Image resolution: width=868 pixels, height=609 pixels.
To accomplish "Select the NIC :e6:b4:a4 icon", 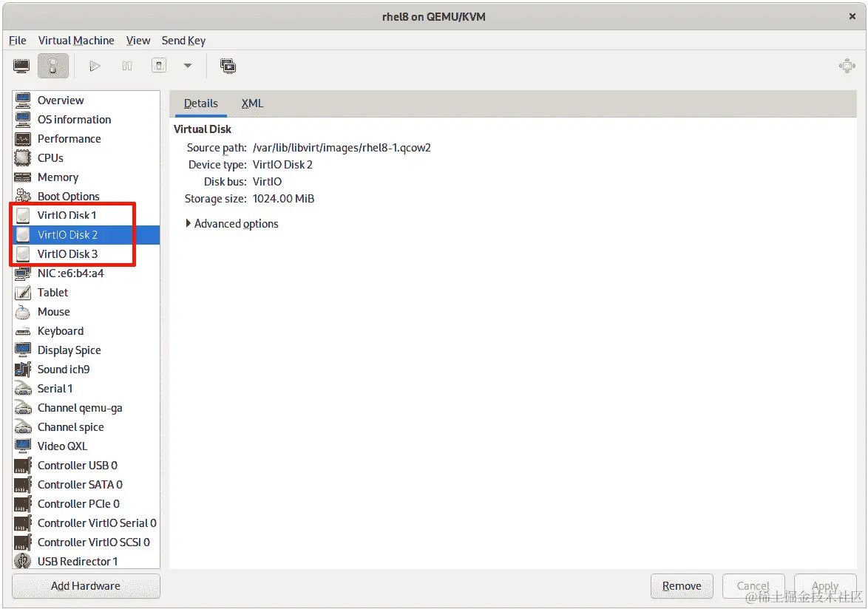I will [x=23, y=273].
